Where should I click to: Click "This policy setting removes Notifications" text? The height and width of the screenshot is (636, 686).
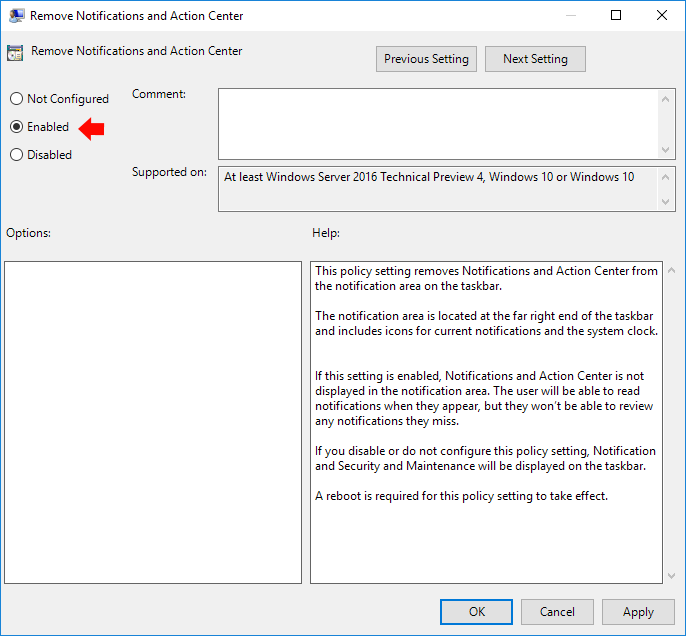[x=486, y=278]
